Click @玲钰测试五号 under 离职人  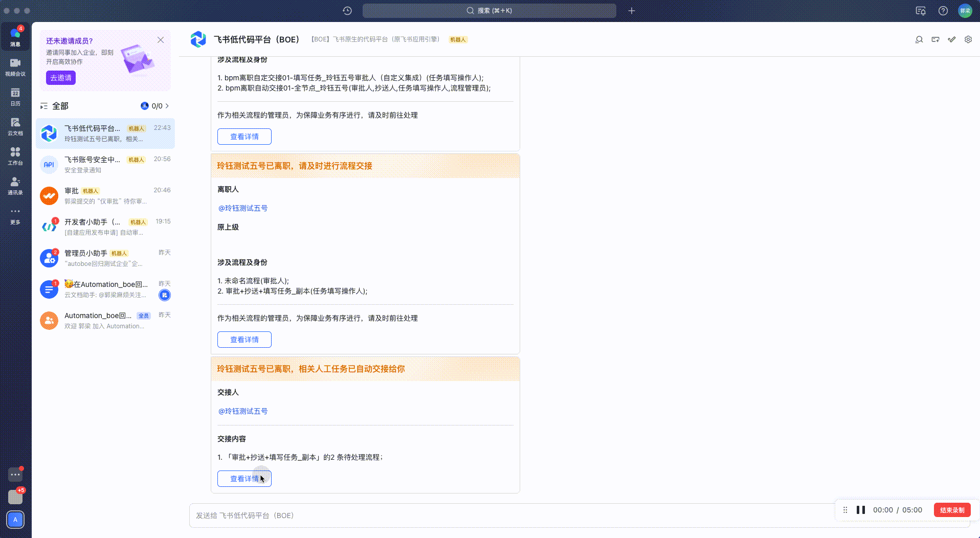point(243,208)
